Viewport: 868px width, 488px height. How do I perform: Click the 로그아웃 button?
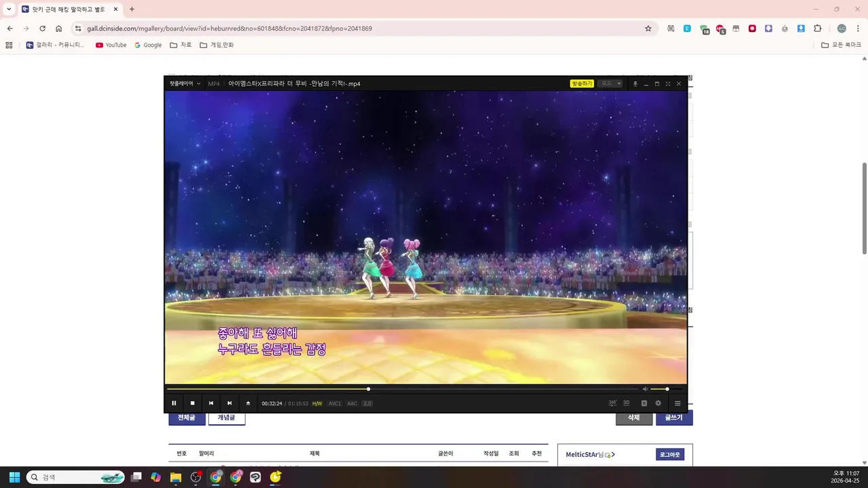670,454
